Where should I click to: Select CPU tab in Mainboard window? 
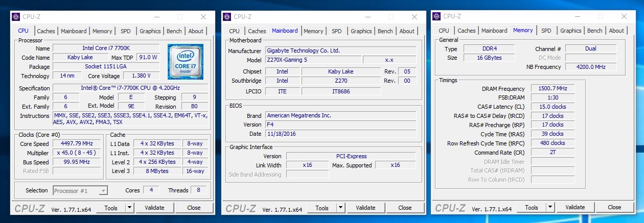[x=234, y=31]
